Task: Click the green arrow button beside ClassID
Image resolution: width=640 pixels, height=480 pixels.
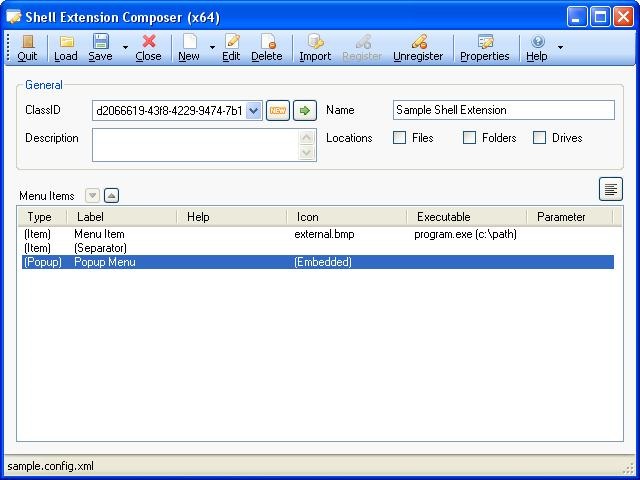Action: click(x=305, y=111)
